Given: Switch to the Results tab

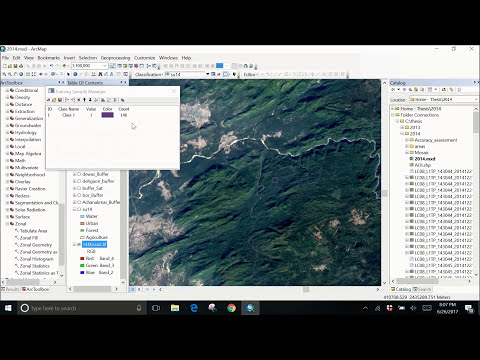Looking at the screenshot, I should [x=10, y=289].
